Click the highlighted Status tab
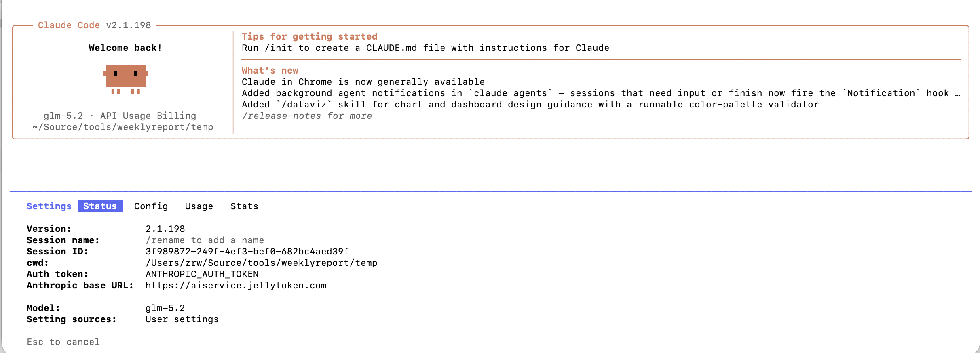Screen dimensions: 980x353 (100, 206)
